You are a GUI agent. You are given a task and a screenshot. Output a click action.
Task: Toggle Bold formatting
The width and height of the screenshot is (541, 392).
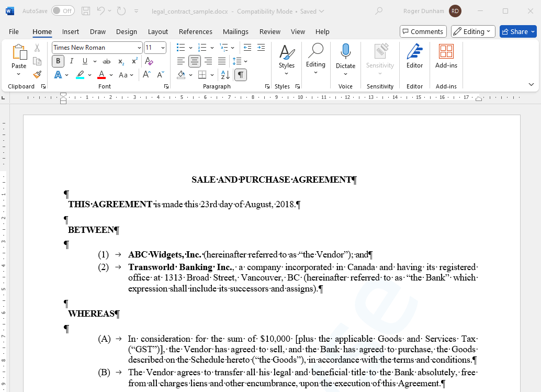58,61
